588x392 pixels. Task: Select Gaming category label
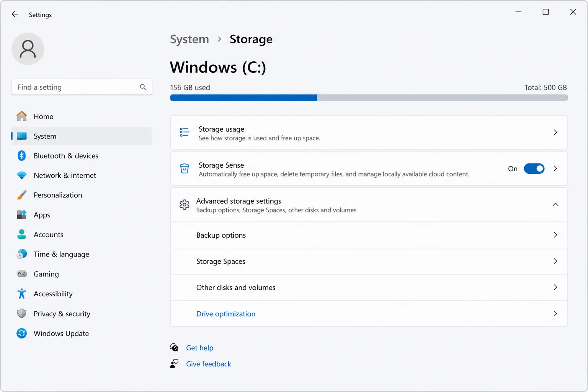(x=46, y=274)
